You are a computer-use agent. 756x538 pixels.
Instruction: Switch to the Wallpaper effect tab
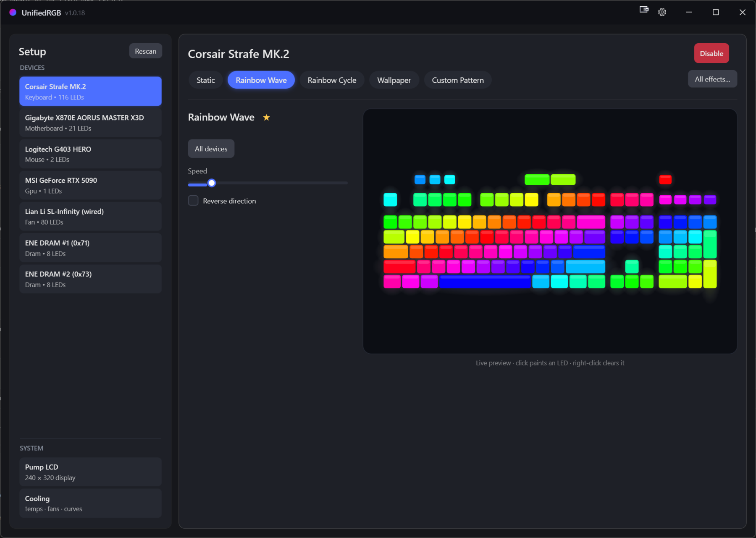tap(394, 80)
